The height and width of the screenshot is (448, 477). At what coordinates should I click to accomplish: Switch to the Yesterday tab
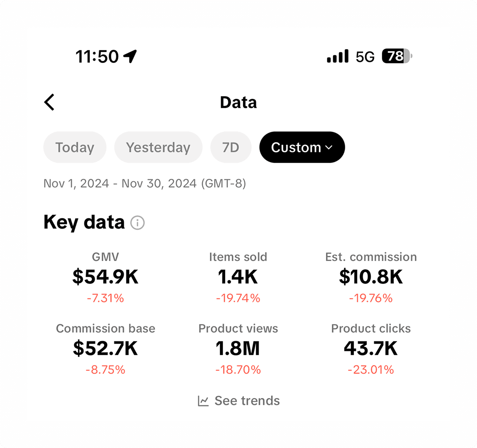(158, 147)
